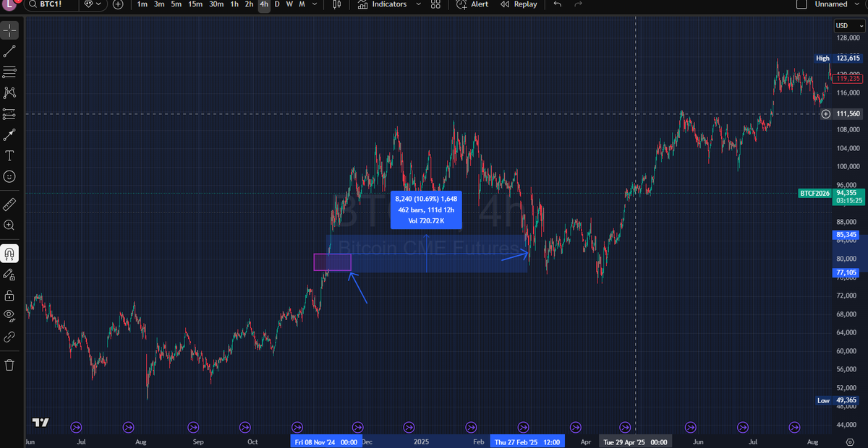Open the contract roll marker near Jul
Viewport: 868px width, 448px height.
pos(77,426)
